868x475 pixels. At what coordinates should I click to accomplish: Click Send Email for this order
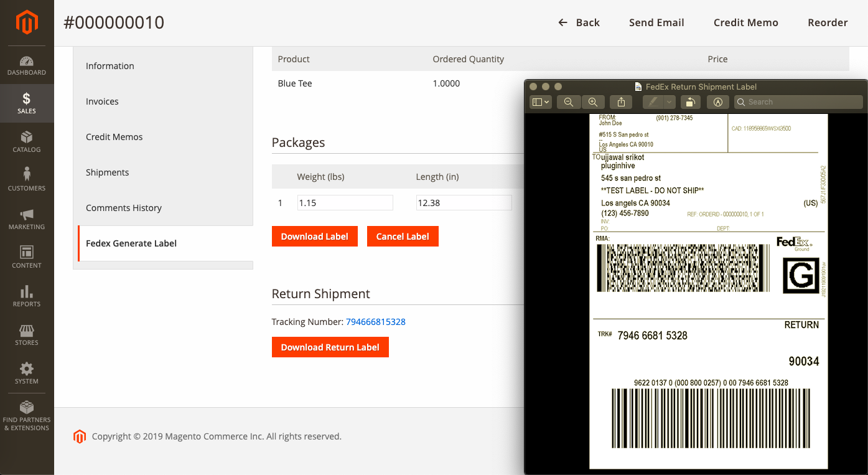[x=656, y=23]
